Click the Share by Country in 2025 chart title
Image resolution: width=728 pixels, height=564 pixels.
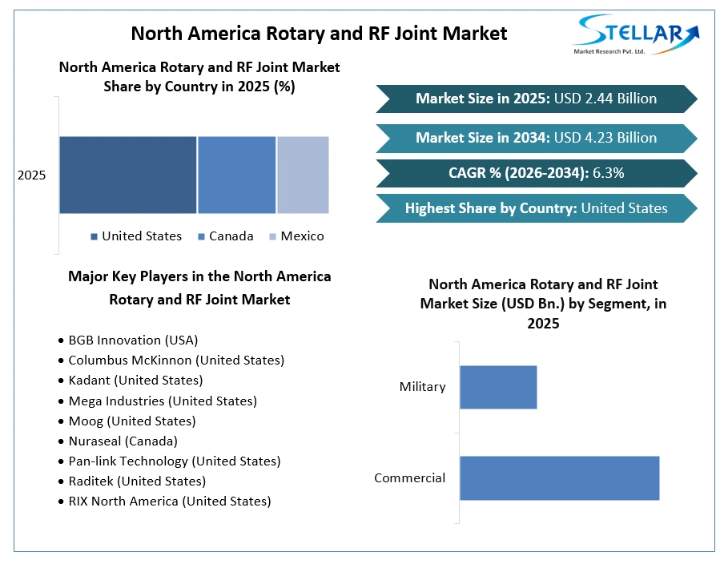(199, 77)
